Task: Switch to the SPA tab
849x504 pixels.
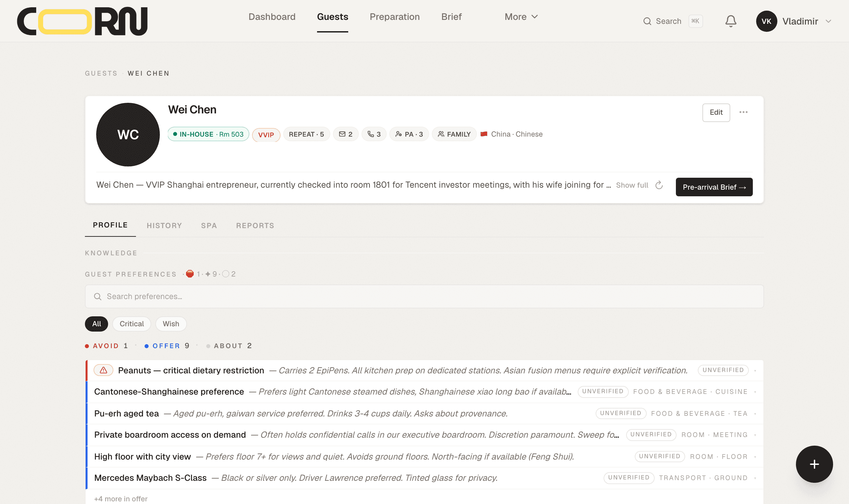Action: 209,225
